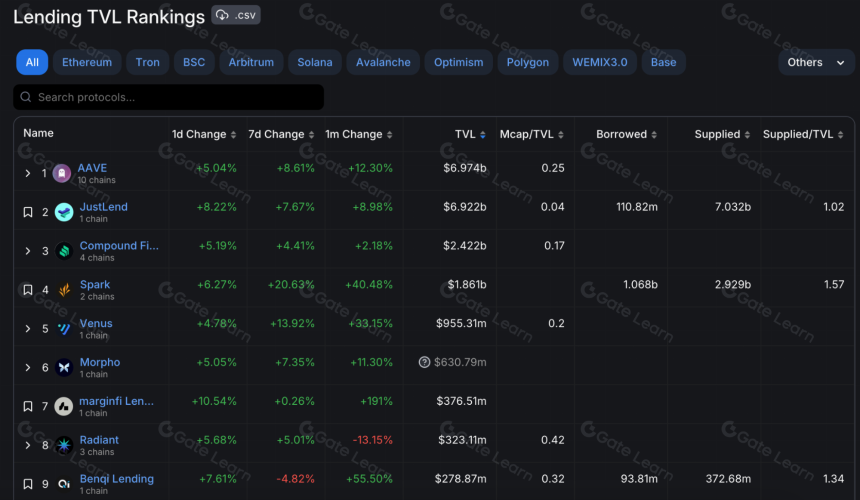Select the All chain filter
The width and height of the screenshot is (860, 500).
32,62
